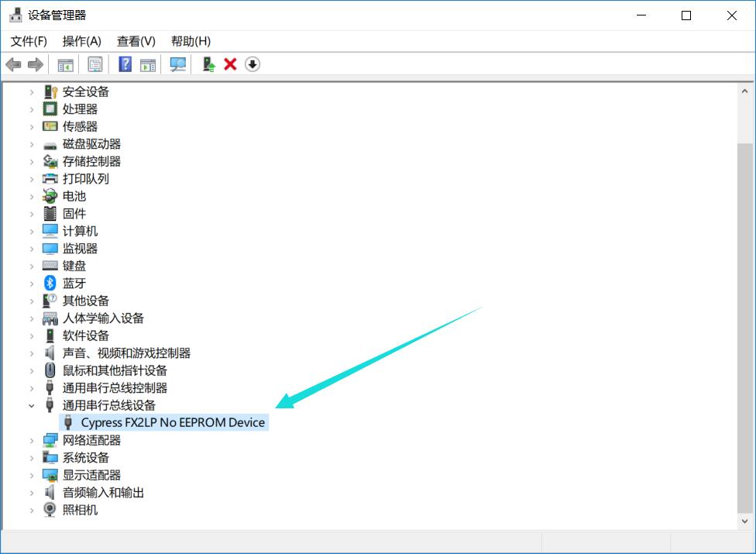Click Update device driver toolbar icon

[208, 64]
